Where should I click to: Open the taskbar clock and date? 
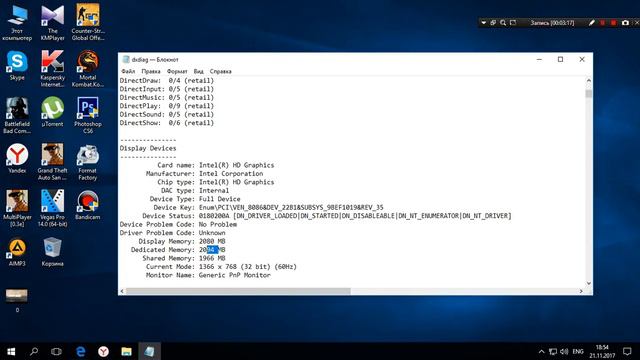point(602,351)
